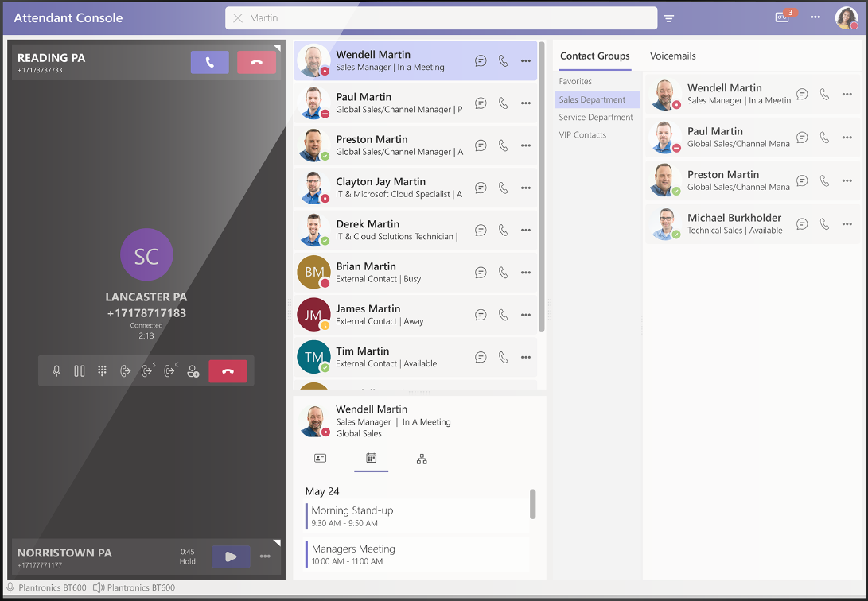The height and width of the screenshot is (601, 868).
Task: Send chat to Derek Martin
Action: pos(481,230)
